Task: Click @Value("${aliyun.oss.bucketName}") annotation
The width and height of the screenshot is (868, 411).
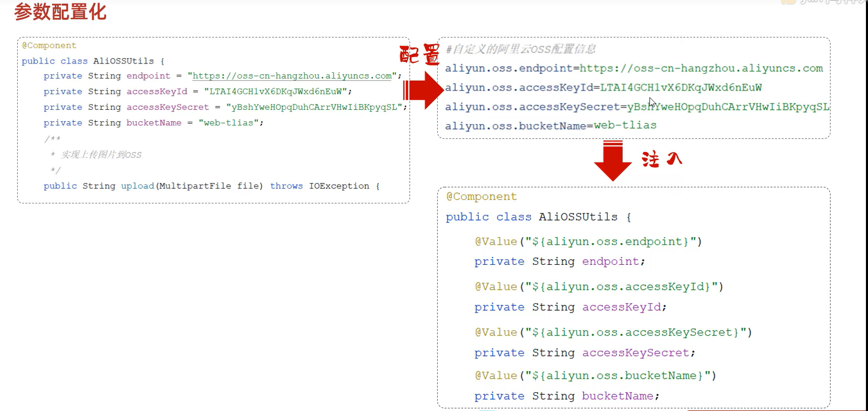Action: [x=595, y=376]
